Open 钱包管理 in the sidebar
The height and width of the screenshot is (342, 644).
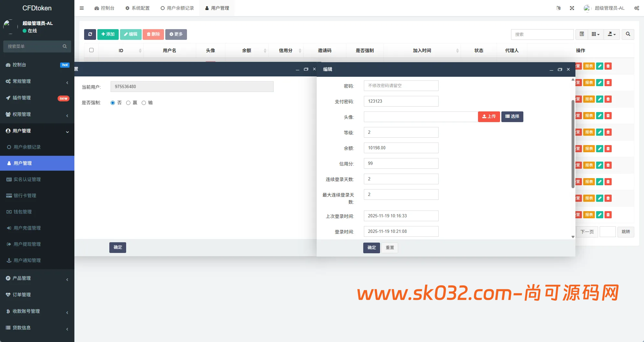[37, 212]
